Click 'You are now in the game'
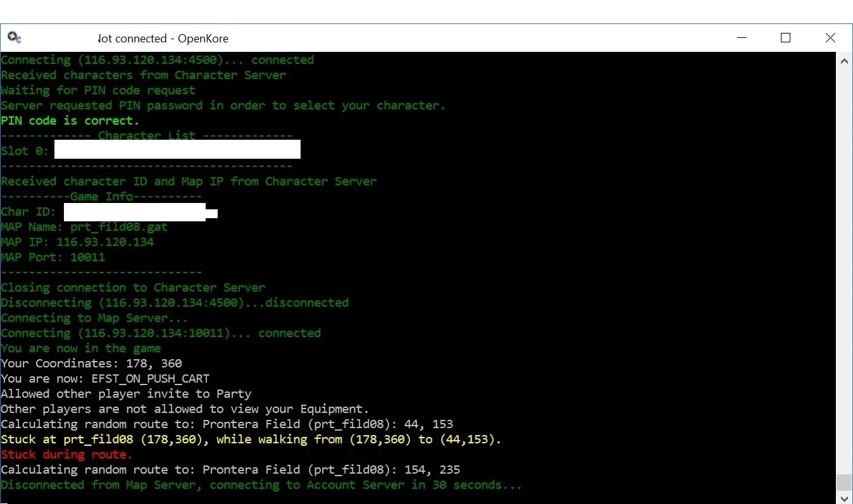The width and height of the screenshot is (853, 504). pos(81,348)
